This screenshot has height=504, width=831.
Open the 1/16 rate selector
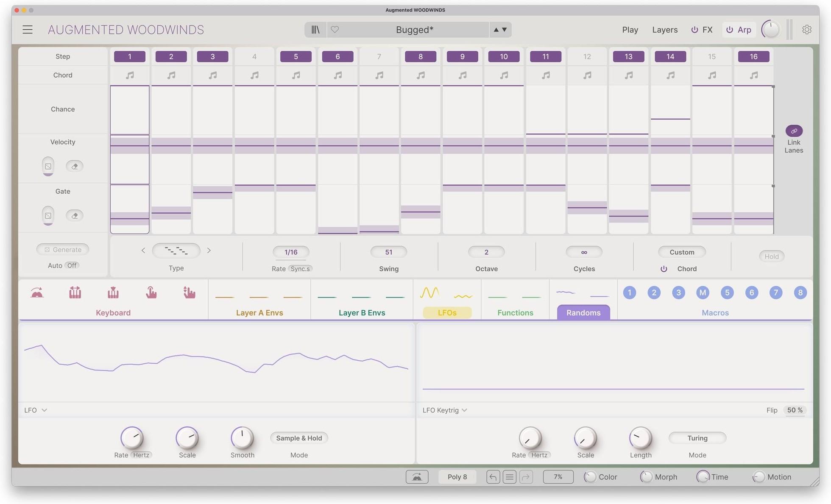click(291, 252)
